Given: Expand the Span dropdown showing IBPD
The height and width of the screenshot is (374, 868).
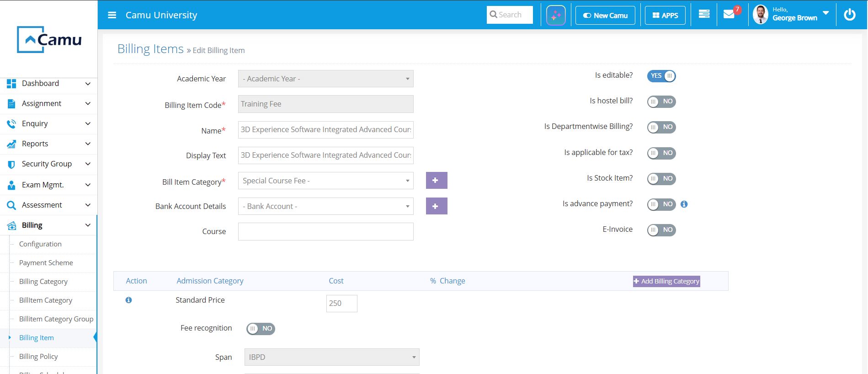Looking at the screenshot, I should [x=331, y=357].
